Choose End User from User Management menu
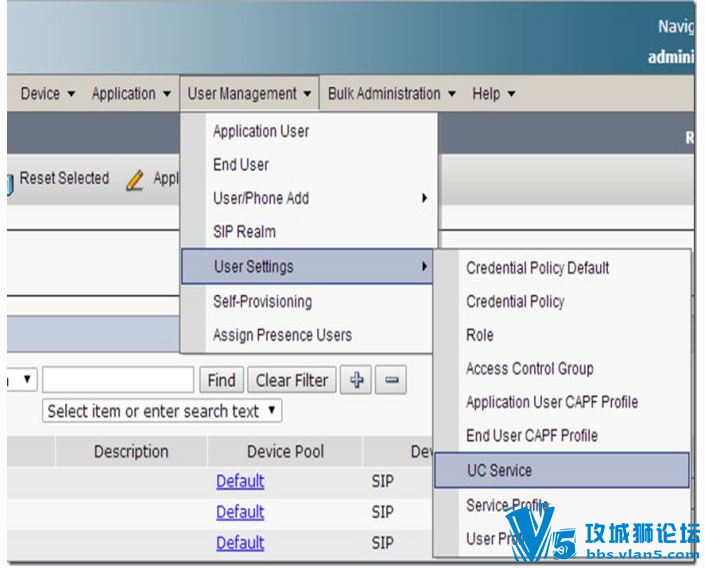705x568 pixels. [241, 165]
